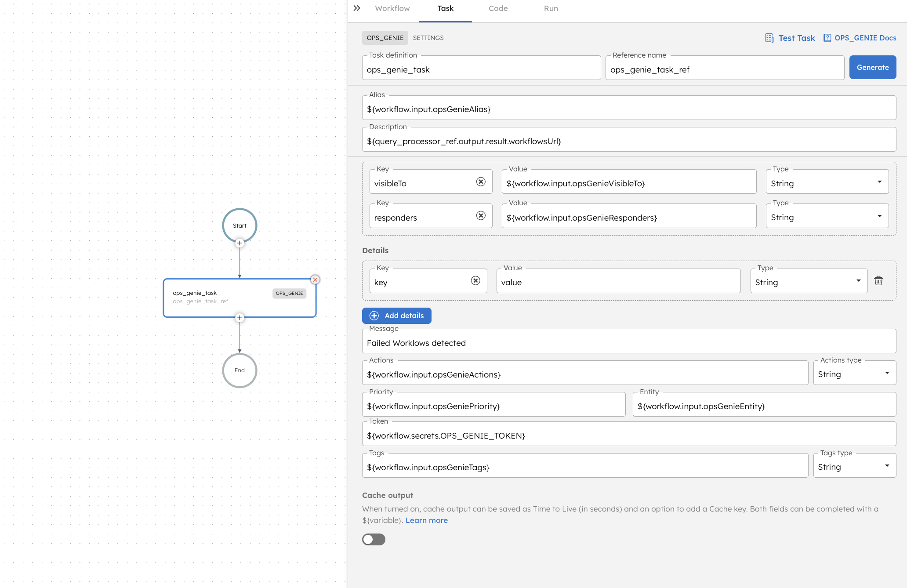Screen dimensions: 907x588
Task: Click the Details section heading
Action: pos(375,250)
